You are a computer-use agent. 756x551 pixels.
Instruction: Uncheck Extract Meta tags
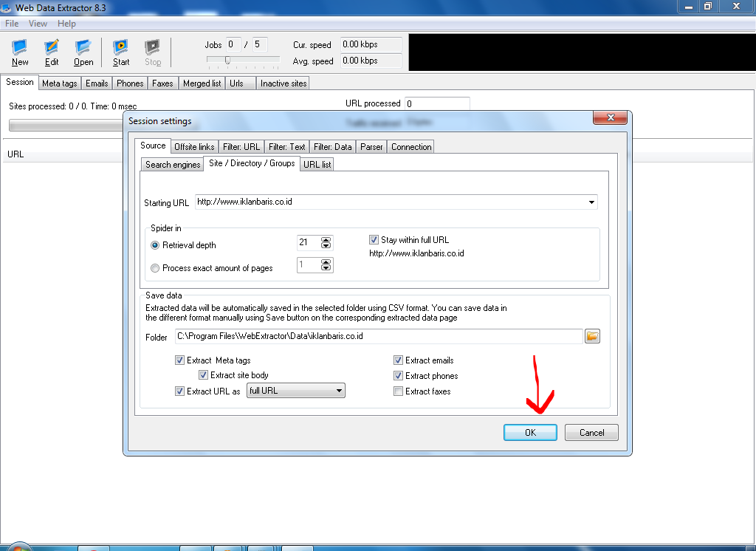click(179, 360)
